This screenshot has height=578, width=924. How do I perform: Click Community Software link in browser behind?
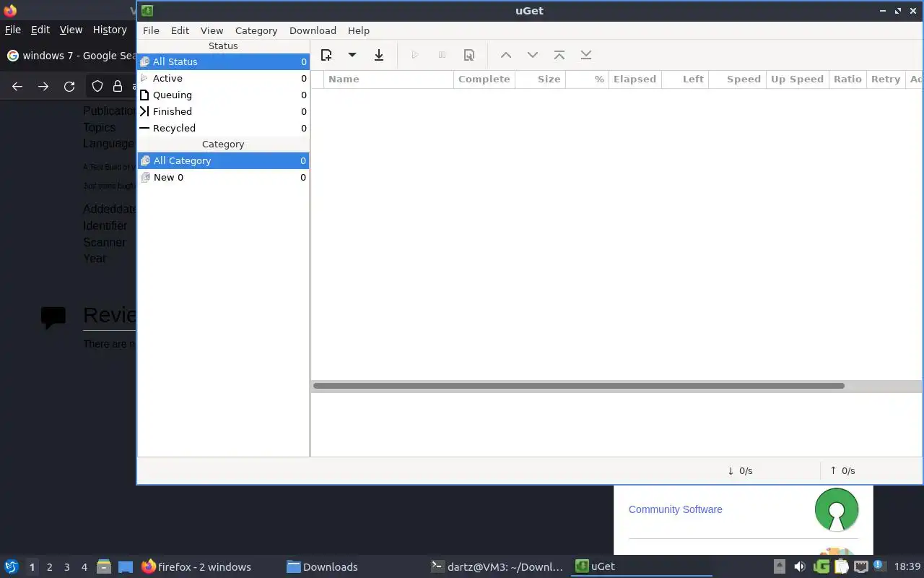675,509
